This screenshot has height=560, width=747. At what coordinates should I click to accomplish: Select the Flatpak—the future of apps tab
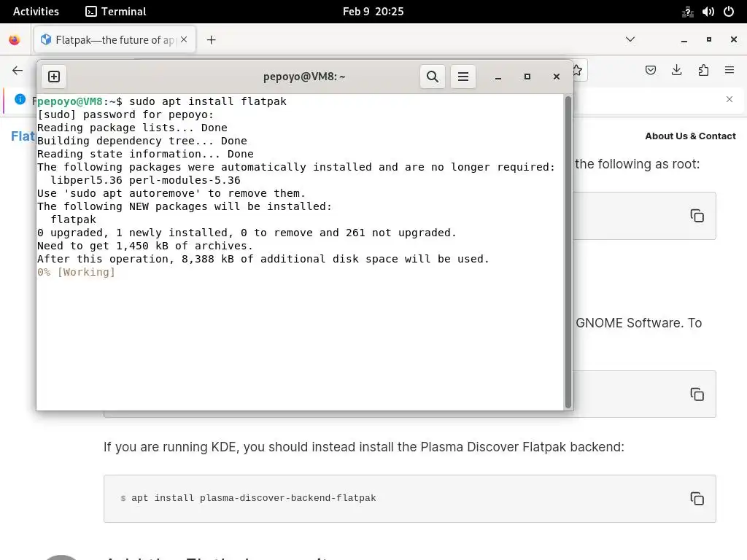115,40
